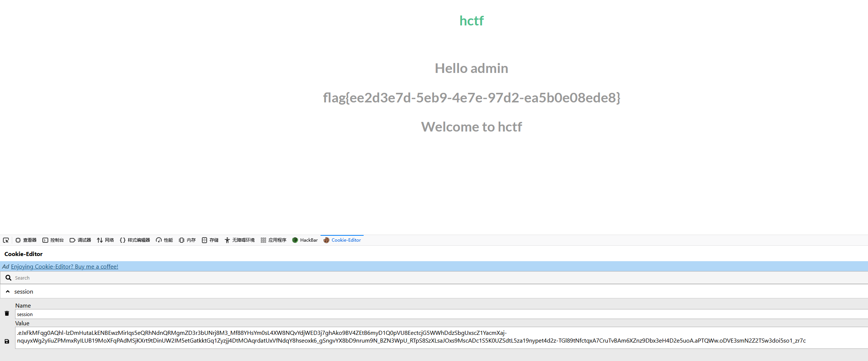
Task: Open the 无障碍环境 accessibility tab
Action: (239, 240)
